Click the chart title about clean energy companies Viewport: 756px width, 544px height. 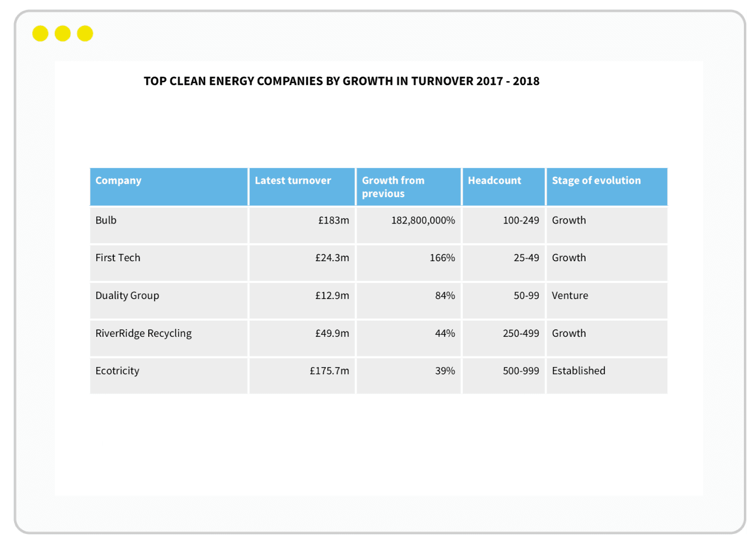(341, 81)
